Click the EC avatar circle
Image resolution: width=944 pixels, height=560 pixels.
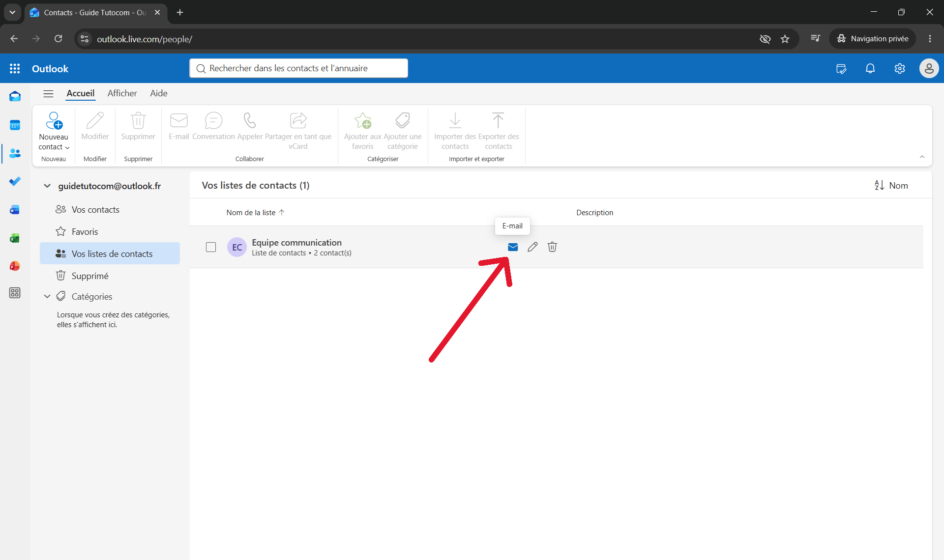point(237,247)
